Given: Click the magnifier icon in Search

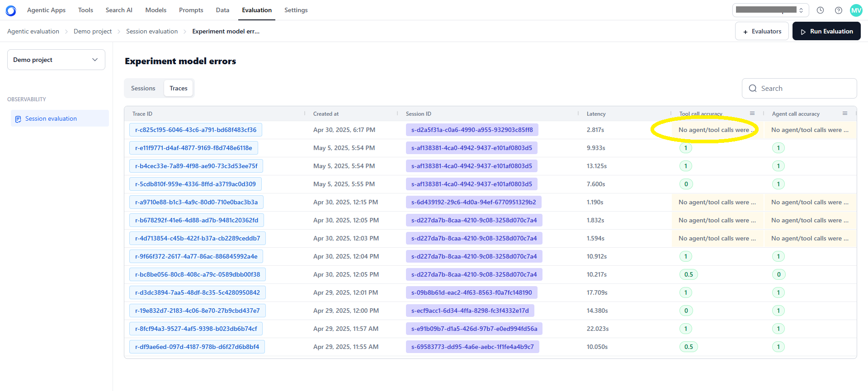Looking at the screenshot, I should (753, 89).
